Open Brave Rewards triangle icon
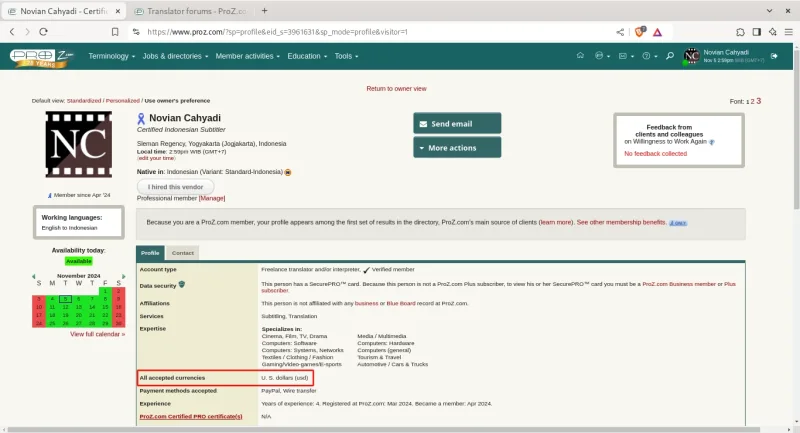800x433 pixels. coord(657,32)
